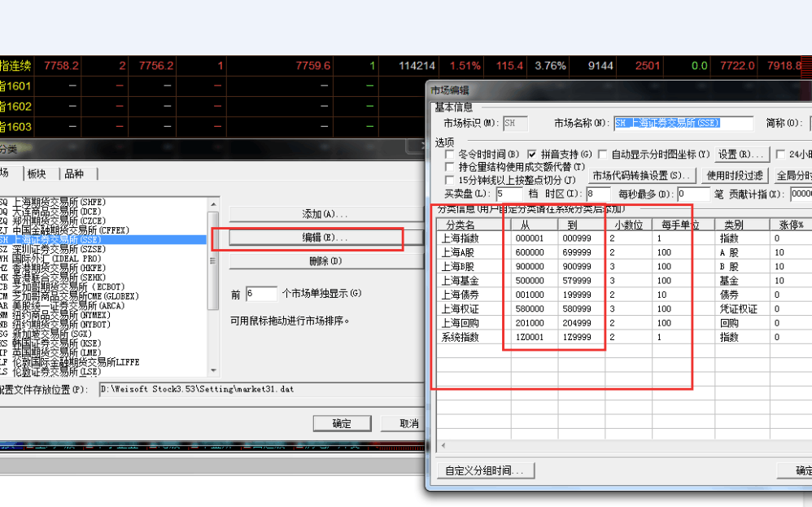Switch to the 品种 tab
Screen dimensions: 812x507
(x=75, y=174)
